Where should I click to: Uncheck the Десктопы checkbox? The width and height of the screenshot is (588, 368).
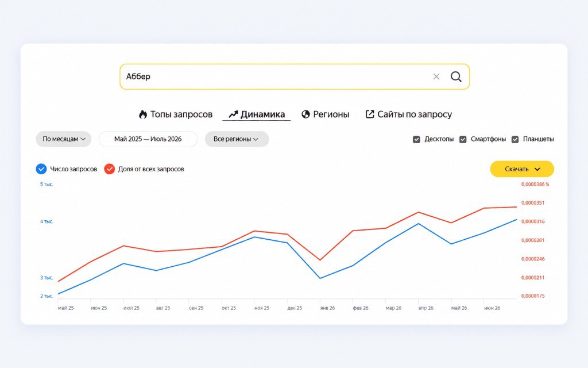point(417,139)
